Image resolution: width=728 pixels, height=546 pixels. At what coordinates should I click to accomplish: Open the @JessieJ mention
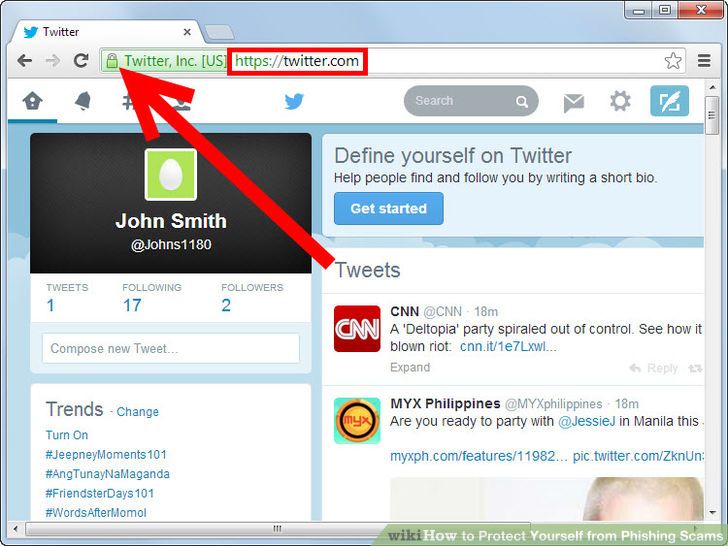click(x=587, y=422)
